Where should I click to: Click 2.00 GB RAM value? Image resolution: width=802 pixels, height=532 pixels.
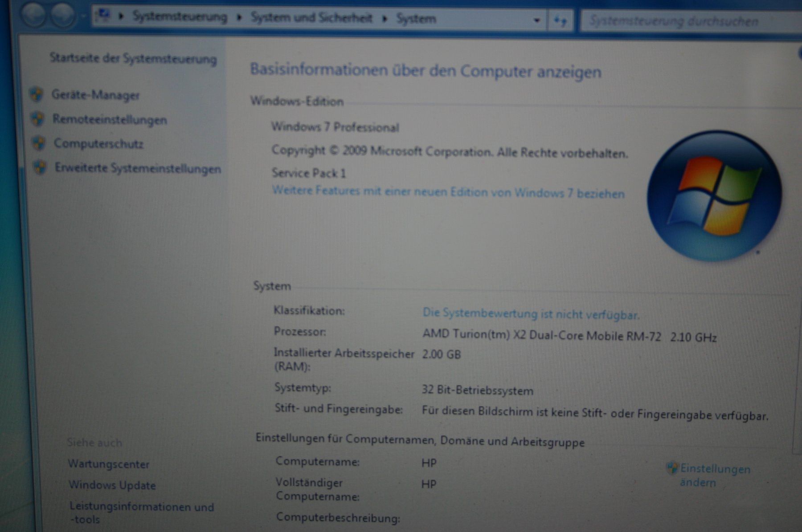coord(442,354)
